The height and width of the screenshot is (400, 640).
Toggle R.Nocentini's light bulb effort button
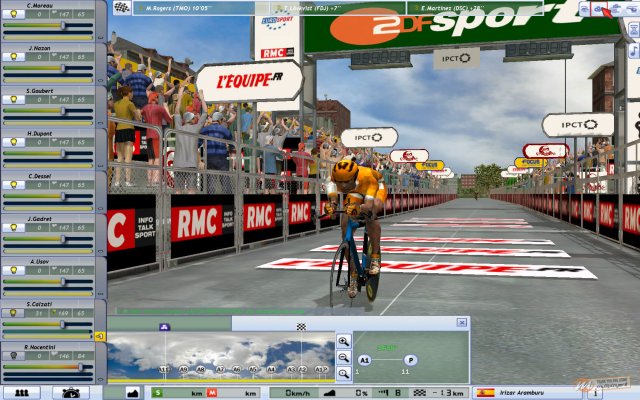coord(14,356)
